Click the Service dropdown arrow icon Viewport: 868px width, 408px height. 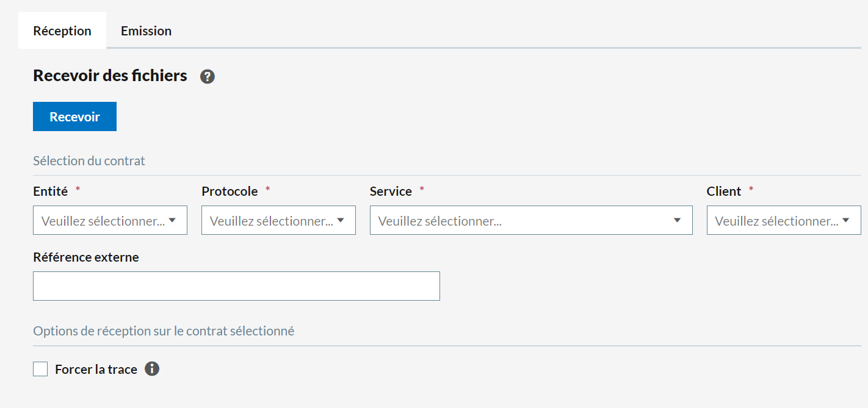click(x=677, y=221)
